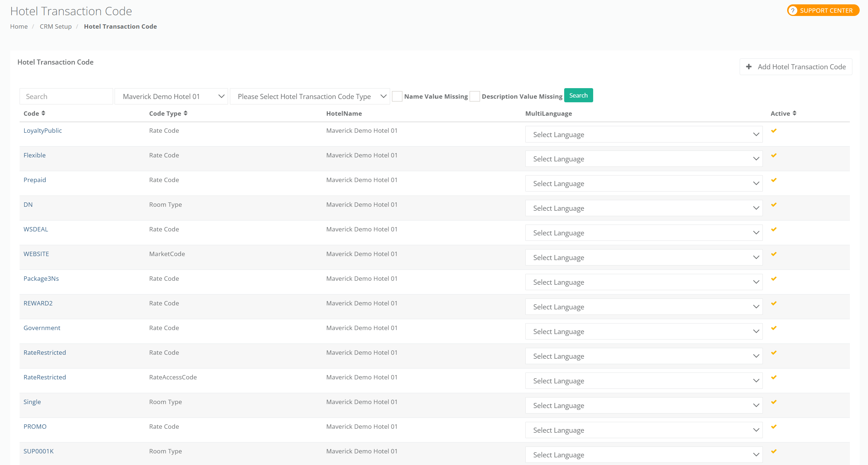Viewport: 868px width, 465px height.
Task: Click the active checkmark for PROMO row
Action: tap(774, 427)
